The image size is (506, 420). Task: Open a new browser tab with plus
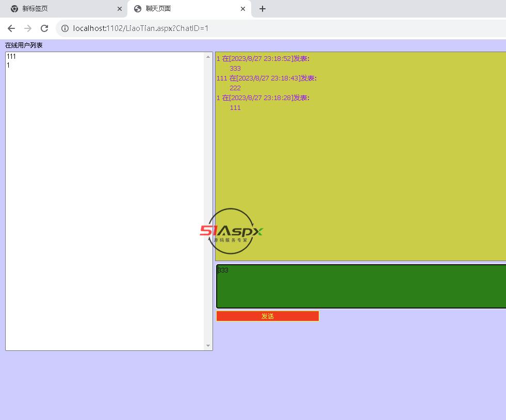[263, 9]
